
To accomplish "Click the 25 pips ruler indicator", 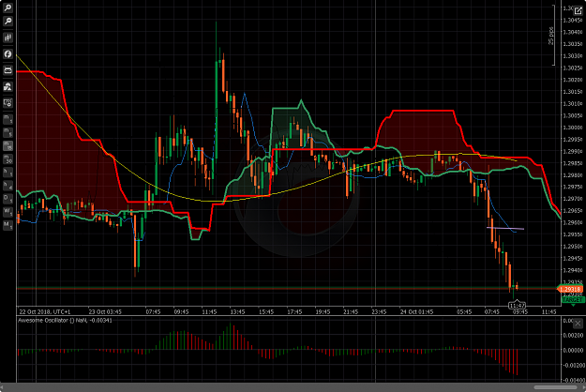I will [x=551, y=36].
